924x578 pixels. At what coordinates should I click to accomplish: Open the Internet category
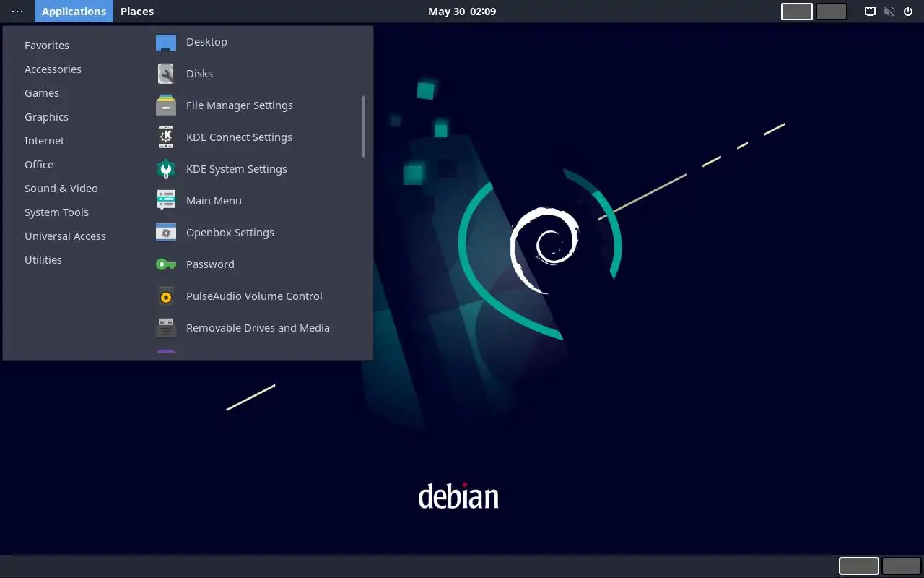click(x=44, y=141)
